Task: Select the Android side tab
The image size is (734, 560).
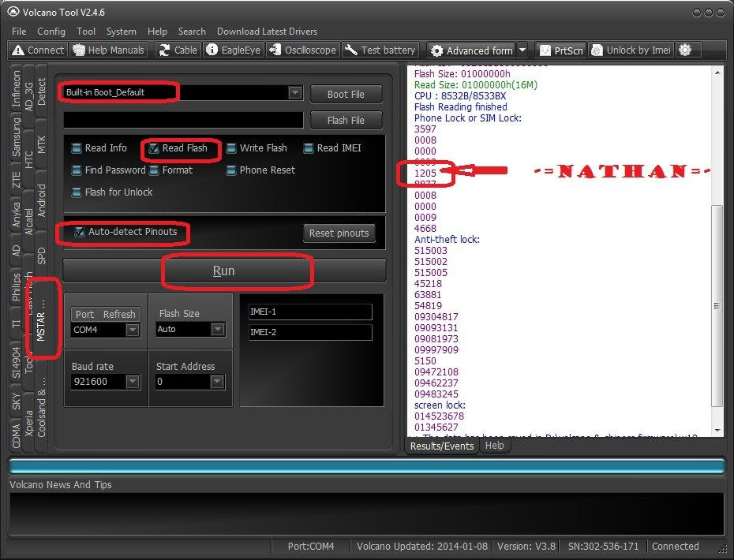Action: pyautogui.click(x=42, y=200)
